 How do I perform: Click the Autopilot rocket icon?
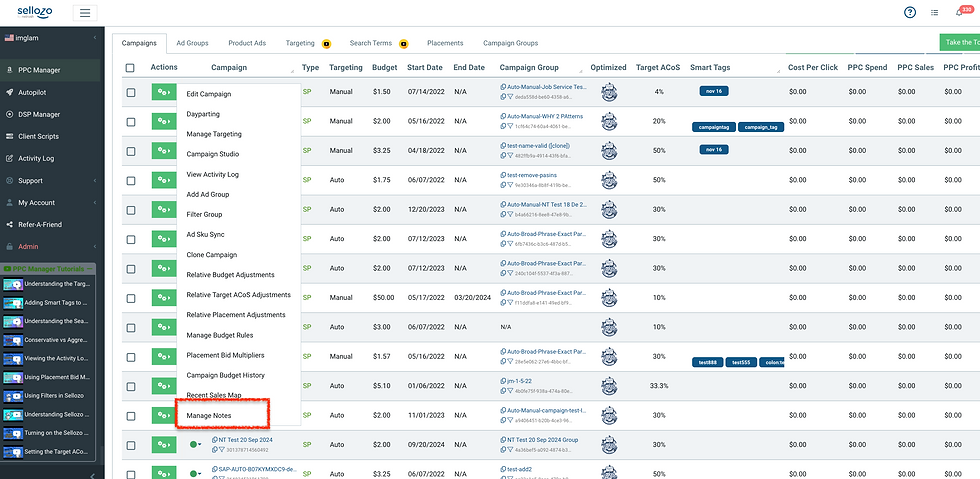(x=9, y=93)
